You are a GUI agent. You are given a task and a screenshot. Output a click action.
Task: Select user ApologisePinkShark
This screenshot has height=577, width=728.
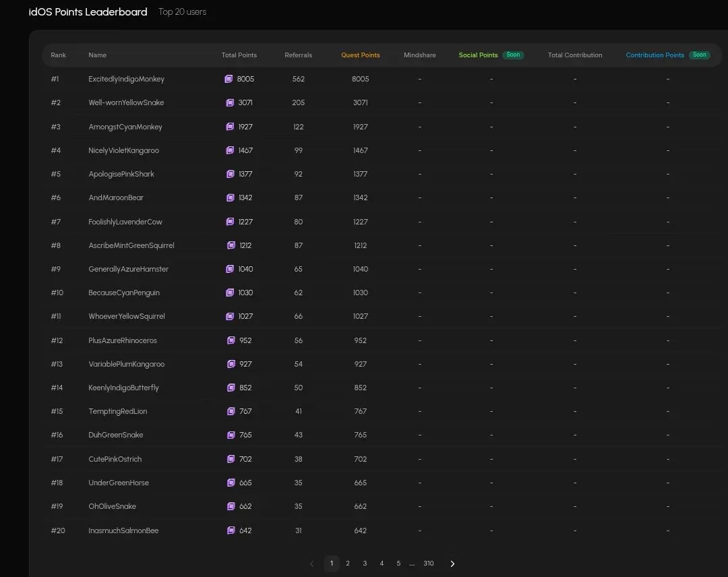tap(121, 174)
